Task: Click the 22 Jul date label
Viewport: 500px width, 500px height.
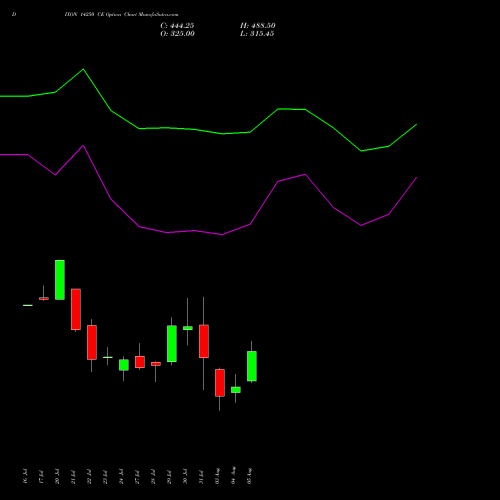Action: click(89, 476)
